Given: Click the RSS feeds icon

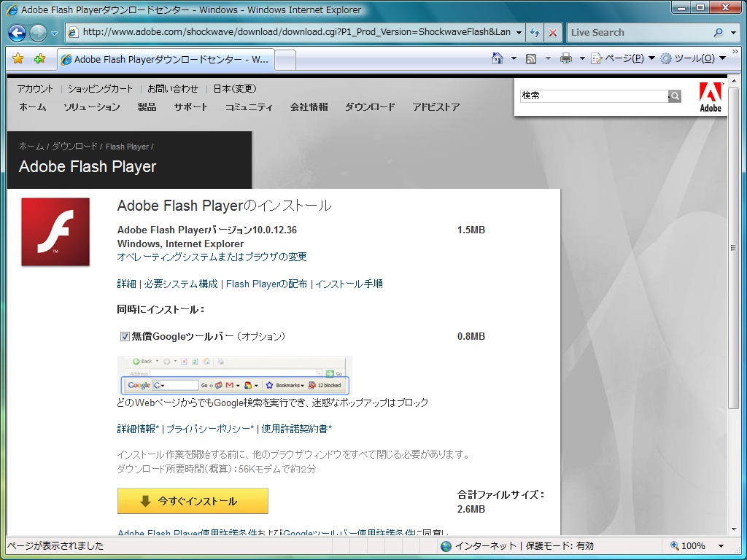Looking at the screenshot, I should pos(531,58).
